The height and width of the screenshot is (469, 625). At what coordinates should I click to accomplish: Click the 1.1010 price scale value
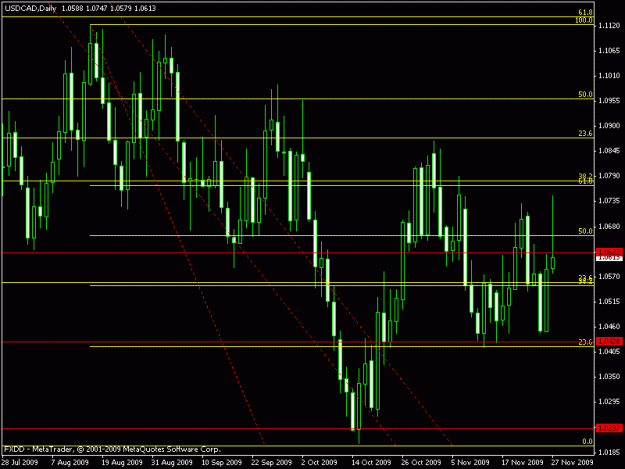609,76
